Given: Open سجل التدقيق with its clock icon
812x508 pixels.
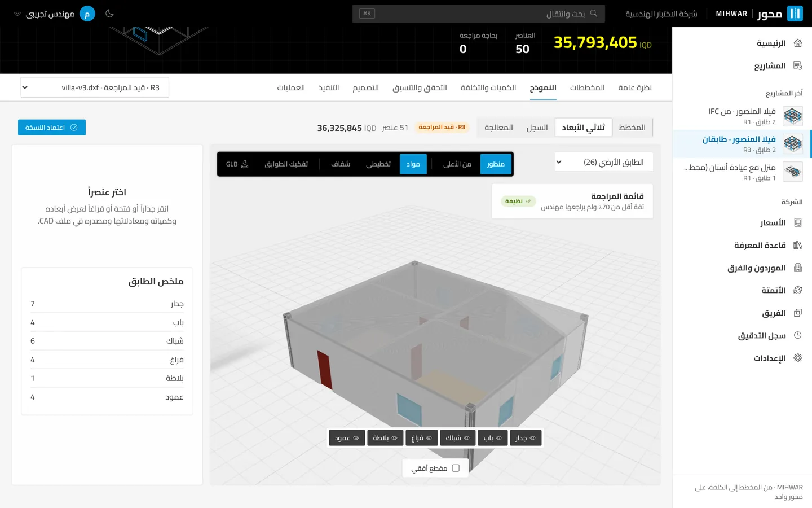Looking at the screenshot, I should pos(797,335).
